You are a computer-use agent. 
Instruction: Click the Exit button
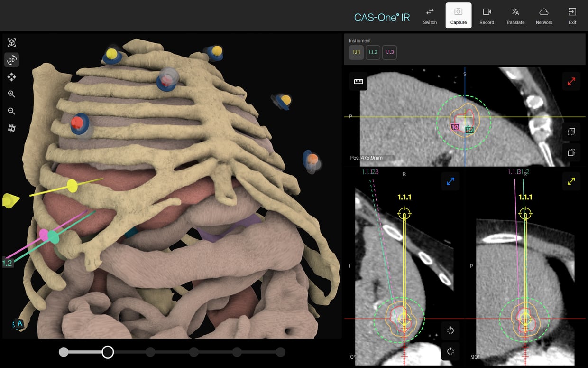(x=572, y=16)
